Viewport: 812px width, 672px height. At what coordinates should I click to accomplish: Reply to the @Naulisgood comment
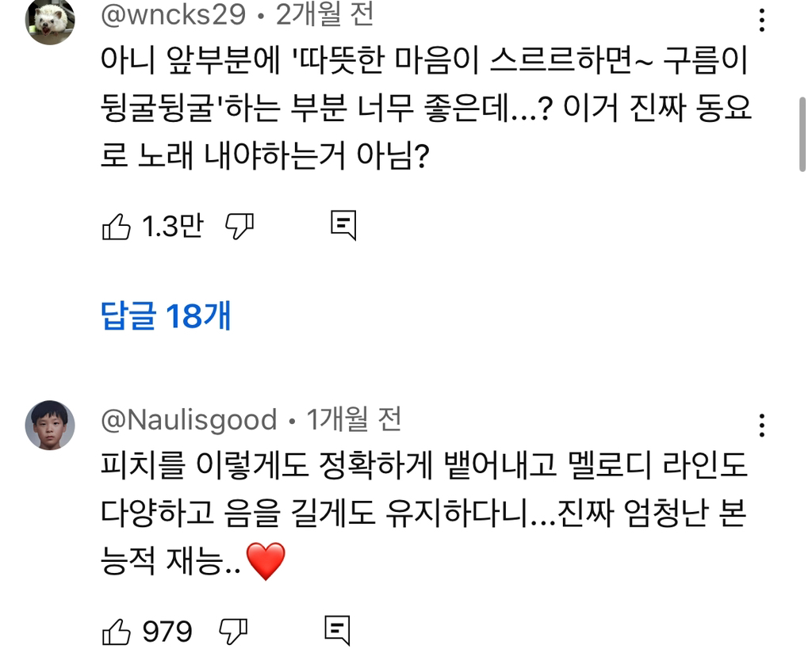pyautogui.click(x=338, y=631)
